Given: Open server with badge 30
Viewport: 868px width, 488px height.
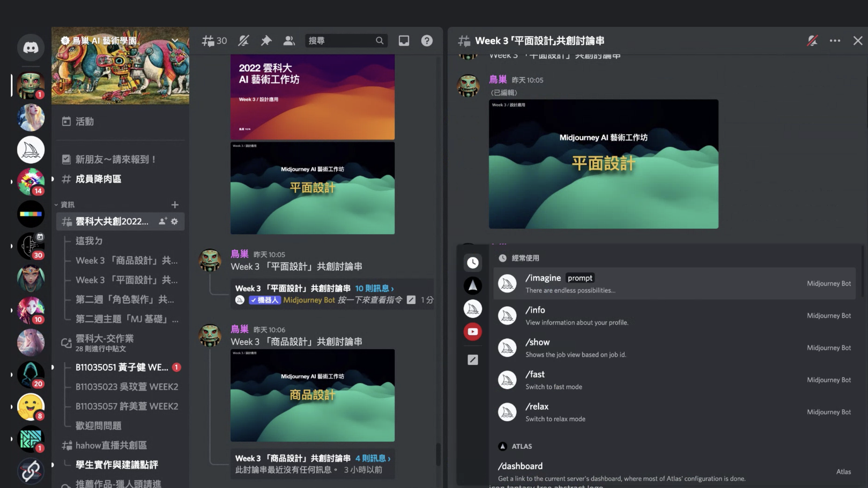Looking at the screenshot, I should pyautogui.click(x=31, y=246).
